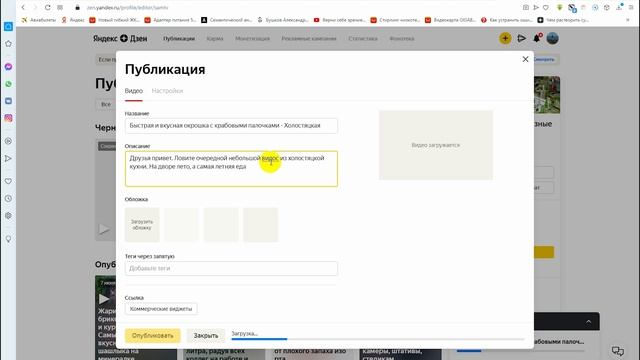Open the browser main menu icon
Screen dimensions: 640x360
631,7
